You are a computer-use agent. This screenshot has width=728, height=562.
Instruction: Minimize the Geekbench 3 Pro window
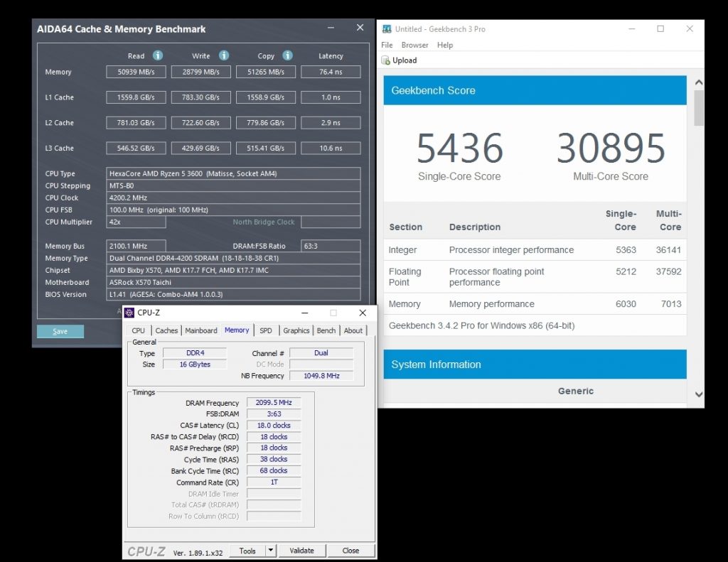(x=631, y=28)
